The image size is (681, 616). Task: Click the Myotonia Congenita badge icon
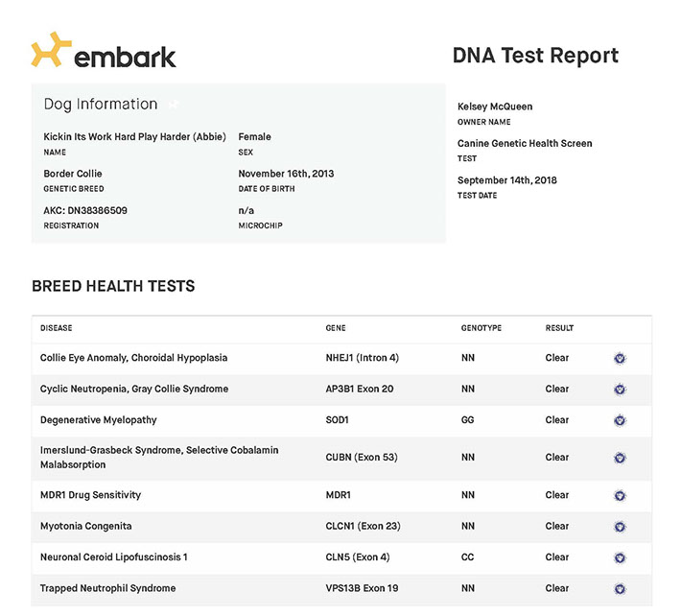tap(620, 527)
